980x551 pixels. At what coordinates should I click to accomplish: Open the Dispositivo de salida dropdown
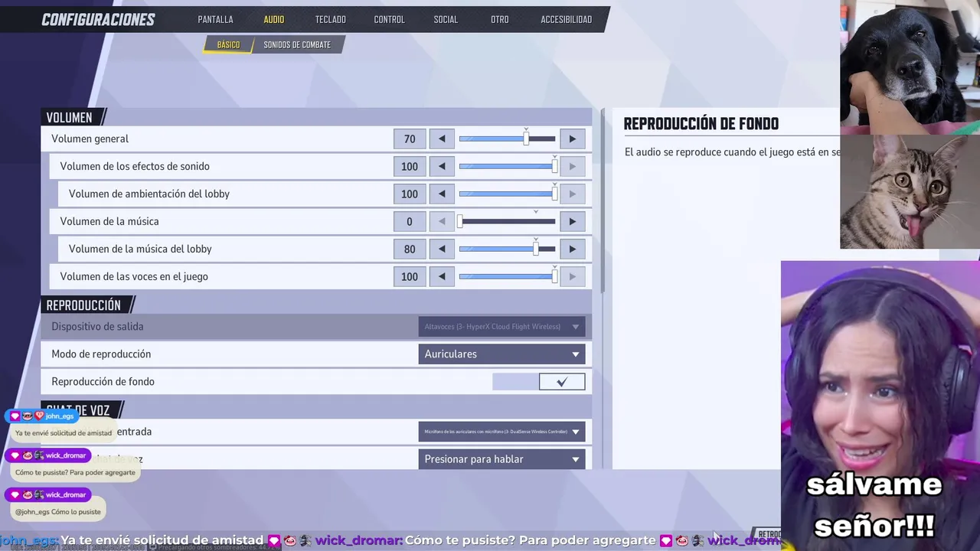(501, 327)
